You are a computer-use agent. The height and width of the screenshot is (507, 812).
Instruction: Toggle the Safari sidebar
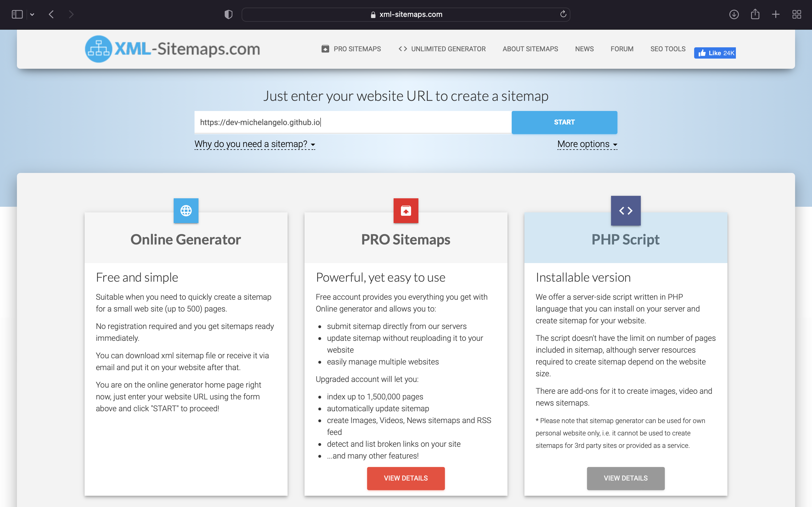point(17,14)
